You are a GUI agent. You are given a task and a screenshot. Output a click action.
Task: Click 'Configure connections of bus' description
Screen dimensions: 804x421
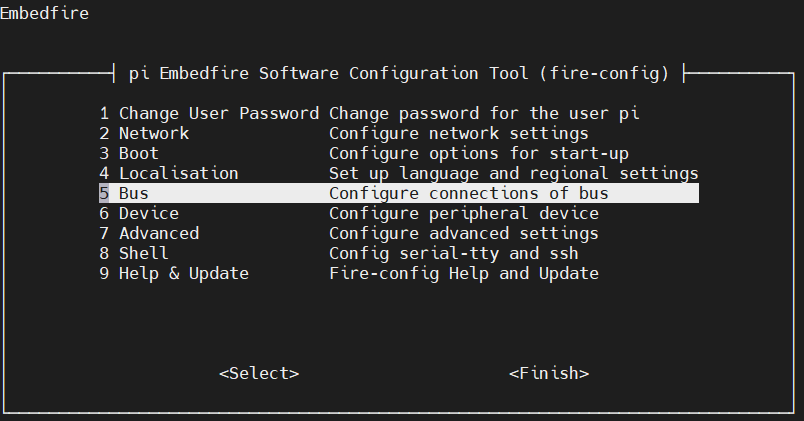click(x=469, y=193)
